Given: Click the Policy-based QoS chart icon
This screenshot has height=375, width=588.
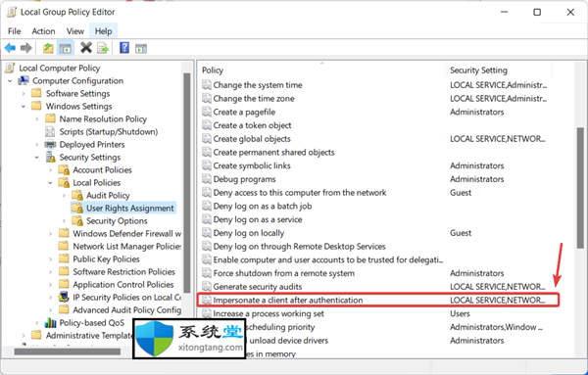Looking at the screenshot, I should pyautogui.click(x=50, y=322).
